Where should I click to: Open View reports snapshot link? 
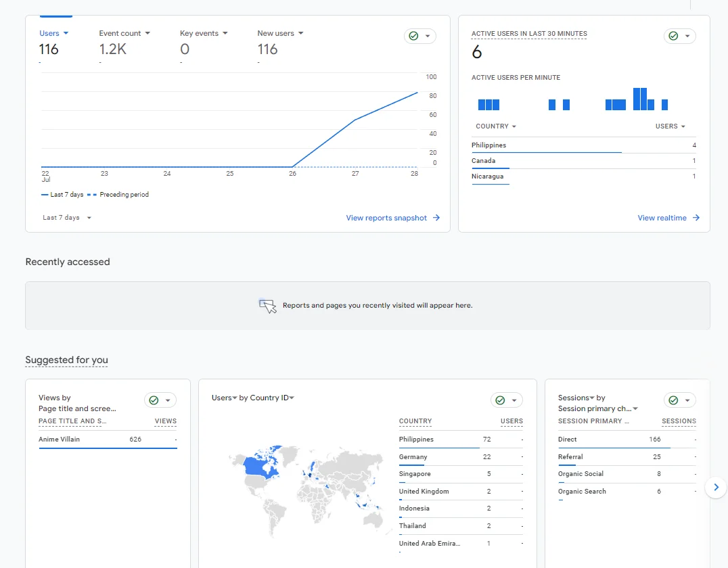(x=386, y=218)
